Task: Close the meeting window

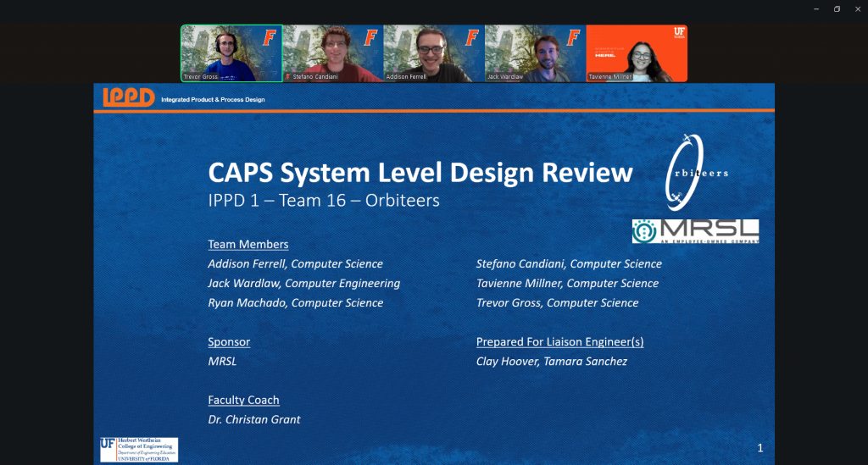Action: (x=857, y=8)
